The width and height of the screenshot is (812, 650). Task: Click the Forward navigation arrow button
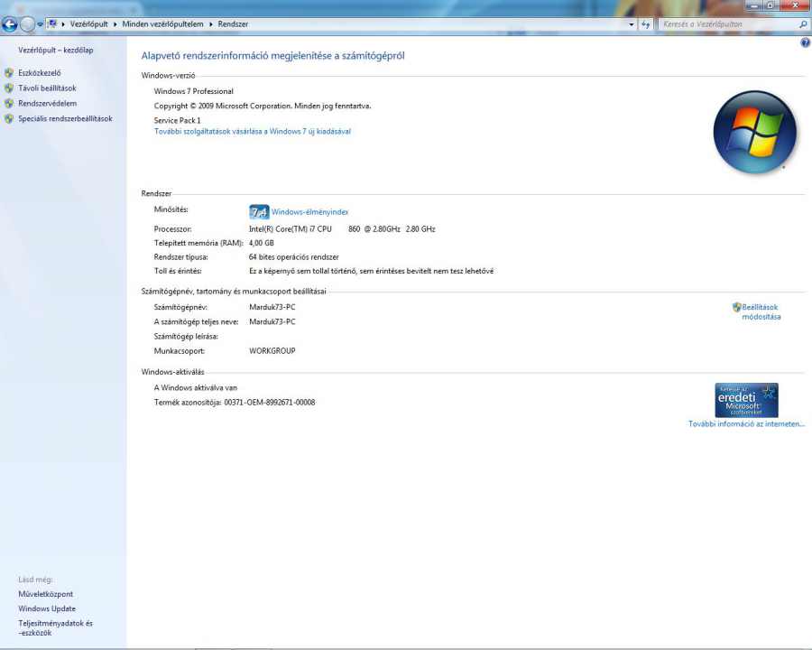27,23
